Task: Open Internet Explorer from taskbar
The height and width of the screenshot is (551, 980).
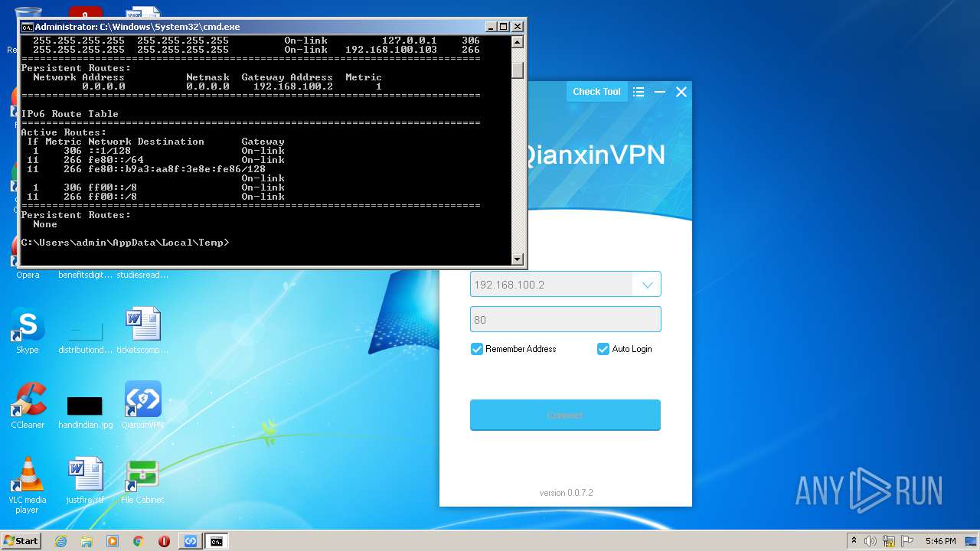Action: click(x=60, y=541)
